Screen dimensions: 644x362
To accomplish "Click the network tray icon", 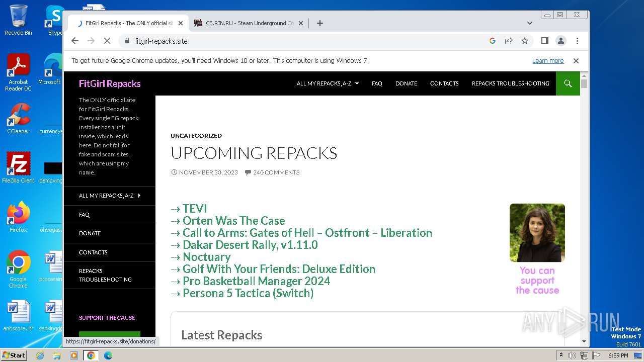I will tap(584, 355).
